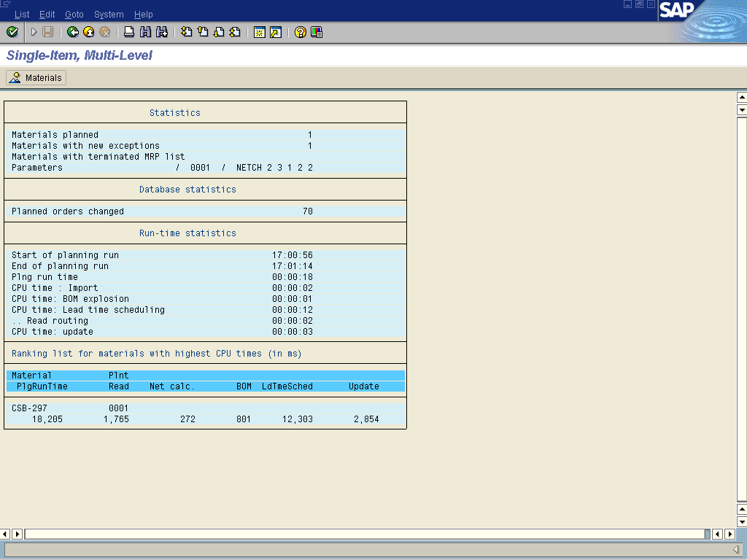
Task: Click the 'Plng run time' row
Action: click(205, 277)
